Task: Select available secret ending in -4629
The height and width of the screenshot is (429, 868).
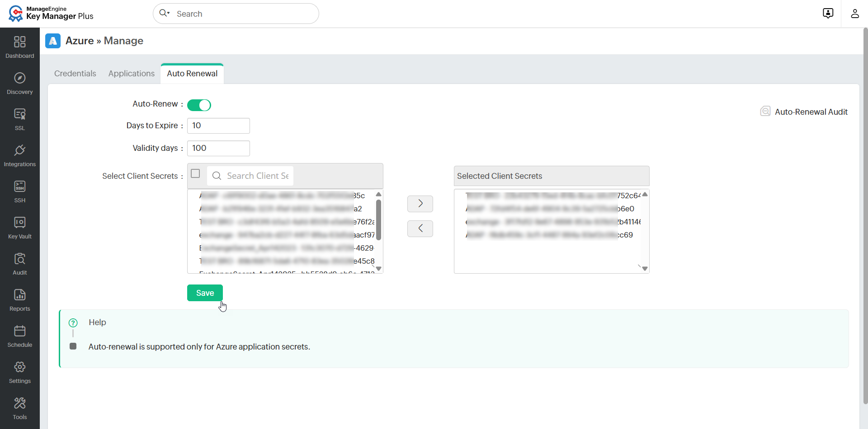Action: click(287, 248)
